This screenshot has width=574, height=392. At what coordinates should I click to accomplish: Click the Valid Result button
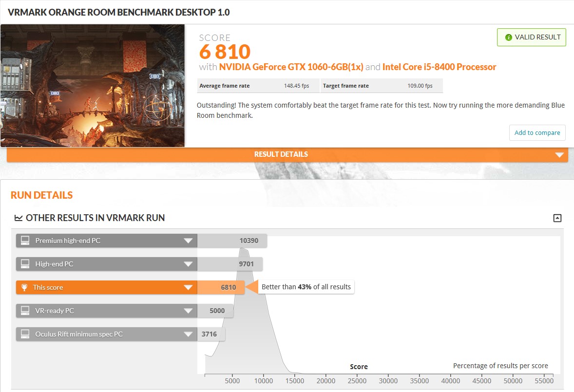[x=531, y=37]
